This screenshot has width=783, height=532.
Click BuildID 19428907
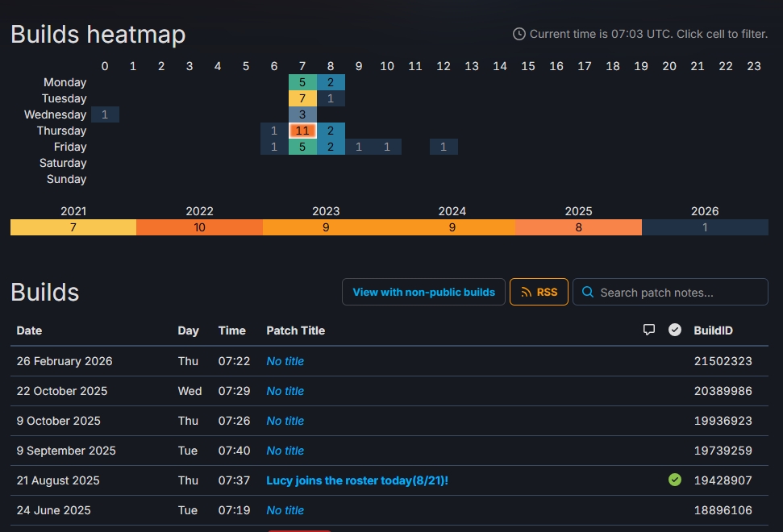[x=723, y=480]
